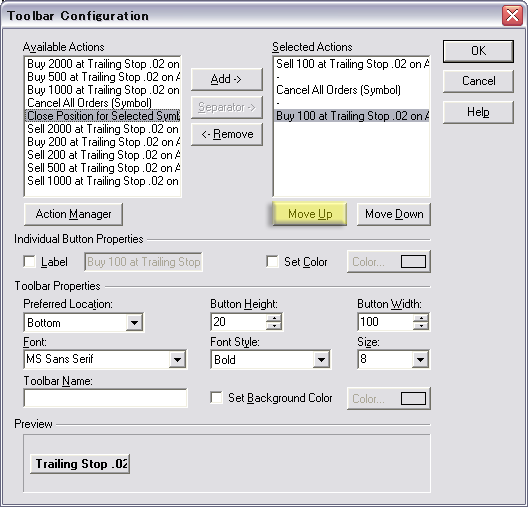Image resolution: width=528 pixels, height=507 pixels.
Task: Increase Button Height with up arrow
Action: coord(274,317)
